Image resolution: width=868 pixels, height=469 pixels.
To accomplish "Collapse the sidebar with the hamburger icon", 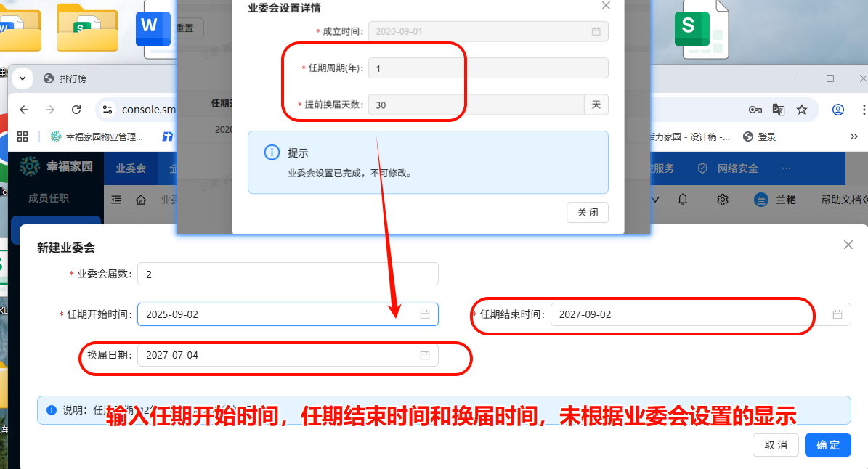I will (x=115, y=199).
